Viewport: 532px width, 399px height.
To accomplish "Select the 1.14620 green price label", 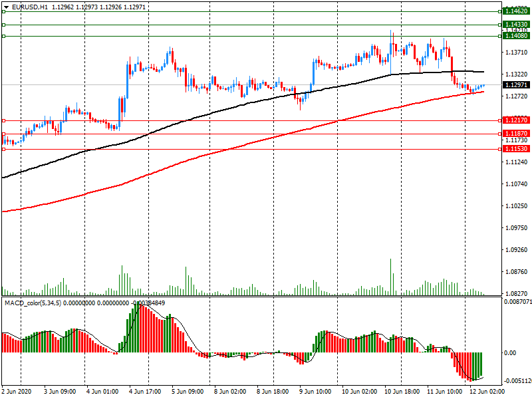I will coord(515,11).
